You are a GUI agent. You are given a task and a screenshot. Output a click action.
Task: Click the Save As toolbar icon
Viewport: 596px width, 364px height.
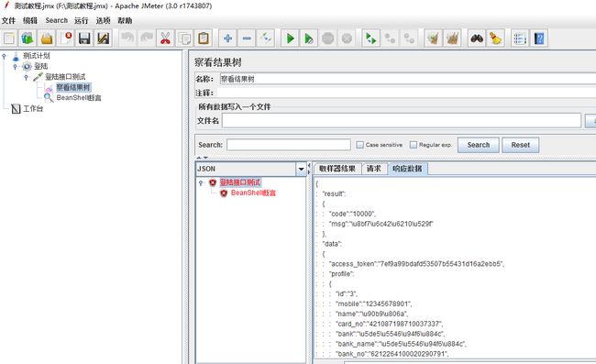tap(103, 39)
